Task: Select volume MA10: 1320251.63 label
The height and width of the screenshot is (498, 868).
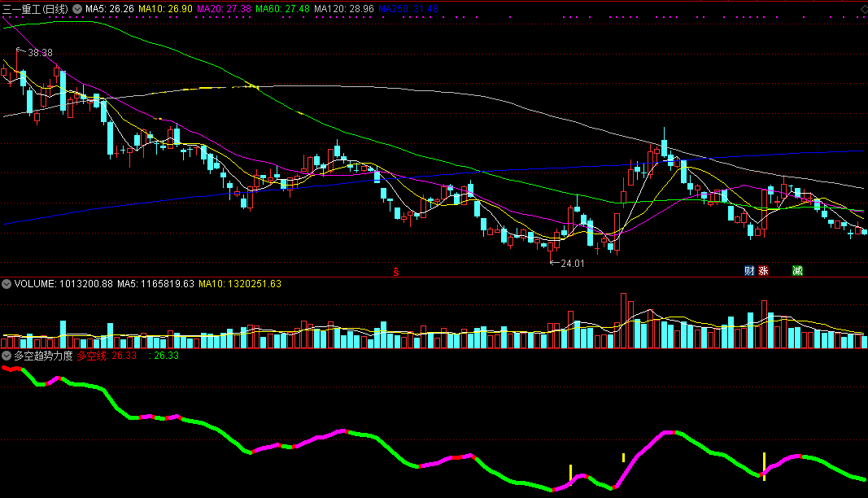Action: click(x=240, y=284)
